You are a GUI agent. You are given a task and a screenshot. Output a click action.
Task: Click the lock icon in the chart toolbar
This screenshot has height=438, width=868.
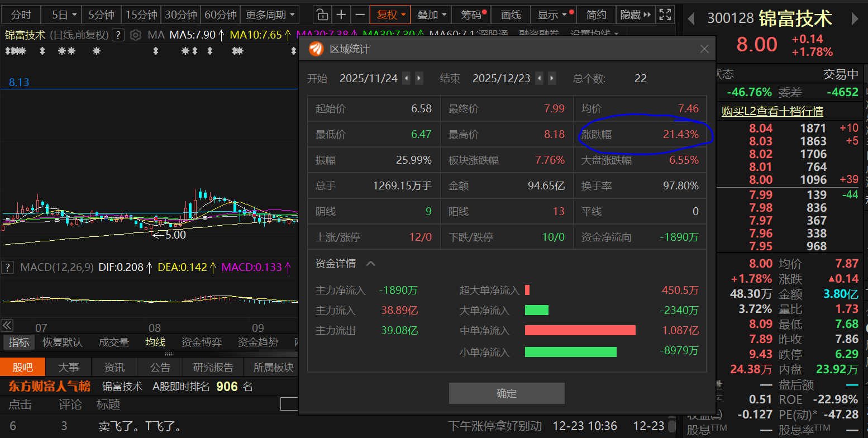(x=322, y=15)
